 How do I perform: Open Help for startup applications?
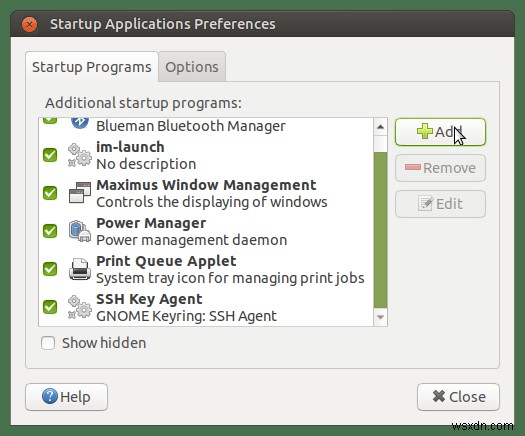coord(66,397)
